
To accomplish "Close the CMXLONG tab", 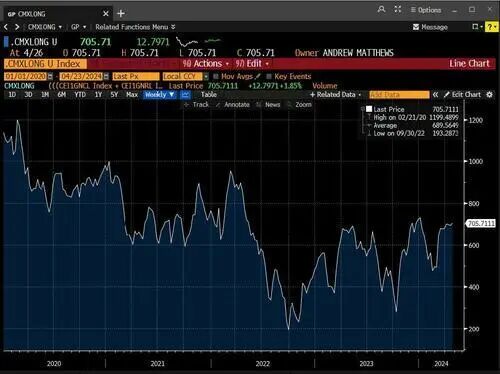I will (x=106, y=14).
